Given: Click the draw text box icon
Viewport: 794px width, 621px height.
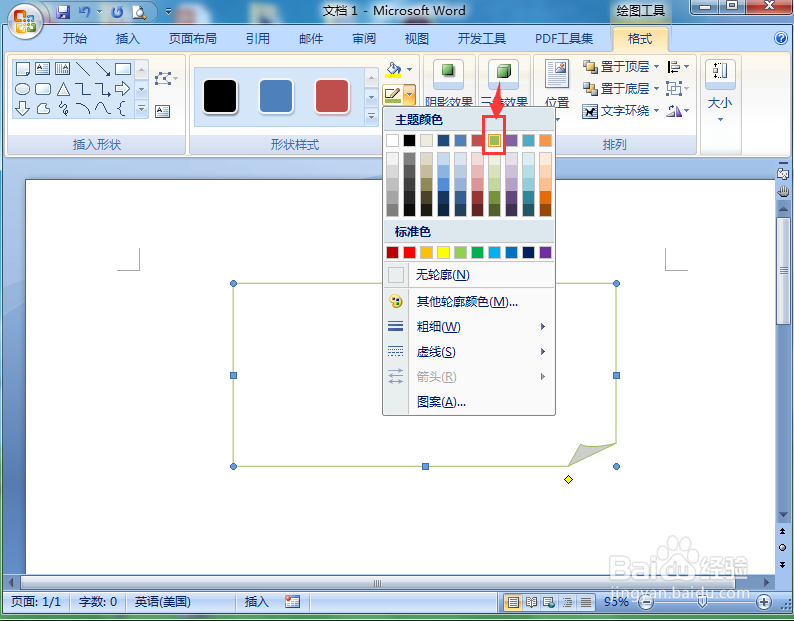Looking at the screenshot, I should (x=163, y=111).
